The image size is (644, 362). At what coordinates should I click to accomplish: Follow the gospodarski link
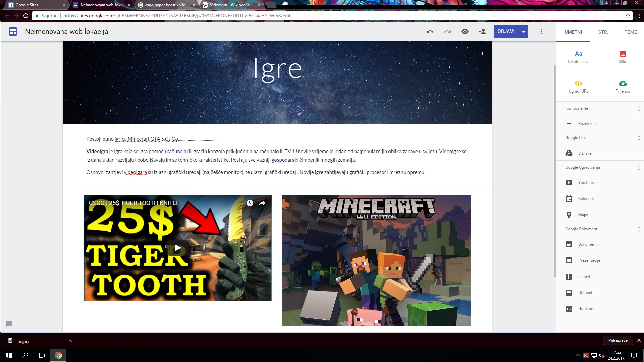285,160
